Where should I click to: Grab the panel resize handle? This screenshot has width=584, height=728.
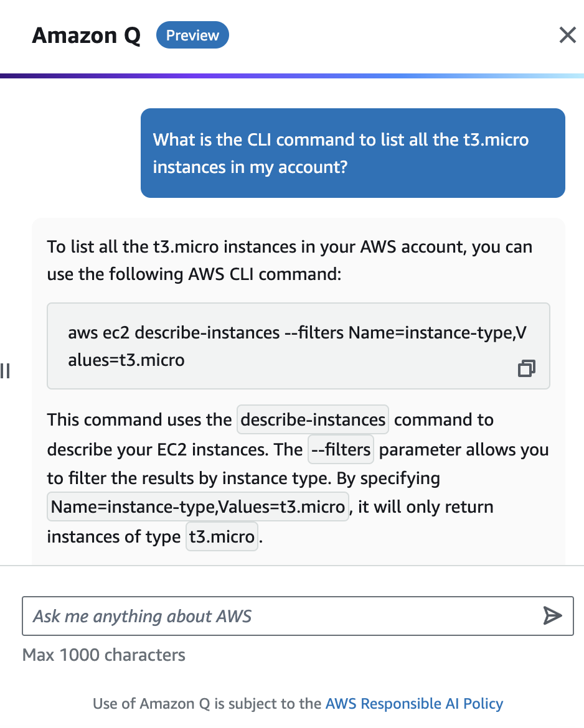tap(5, 371)
